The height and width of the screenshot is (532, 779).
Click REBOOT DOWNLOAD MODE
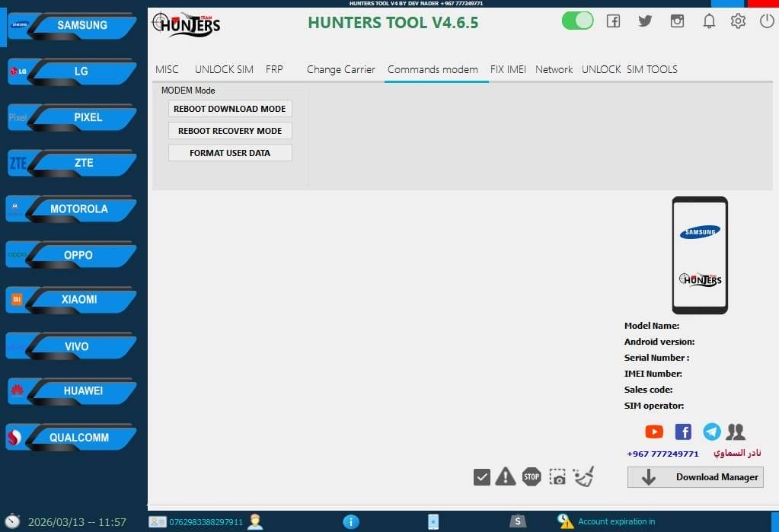tap(230, 108)
